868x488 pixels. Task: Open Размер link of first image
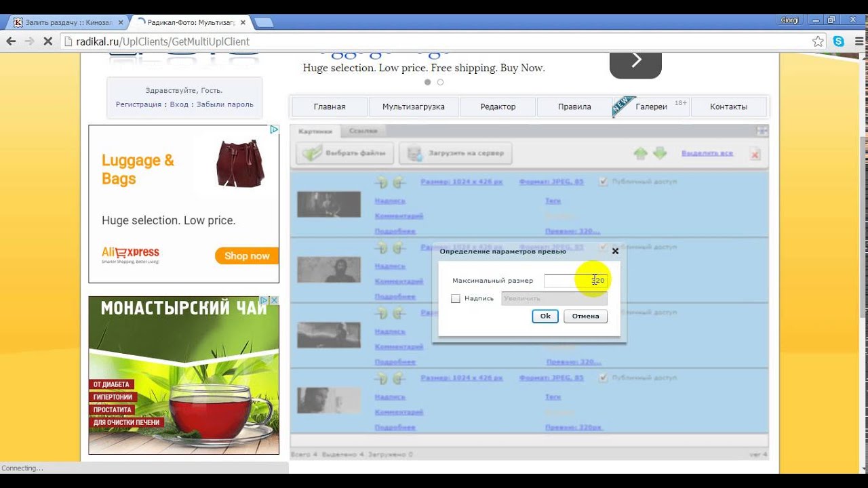pos(462,182)
